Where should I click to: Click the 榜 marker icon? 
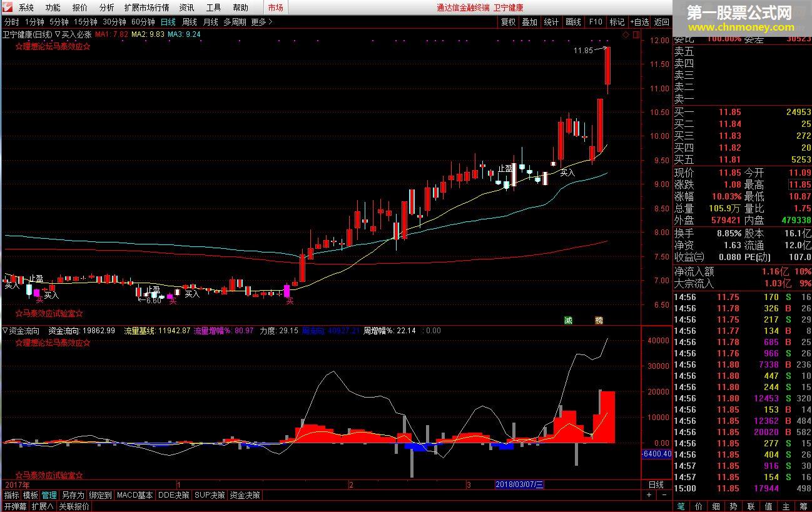pyautogui.click(x=599, y=320)
